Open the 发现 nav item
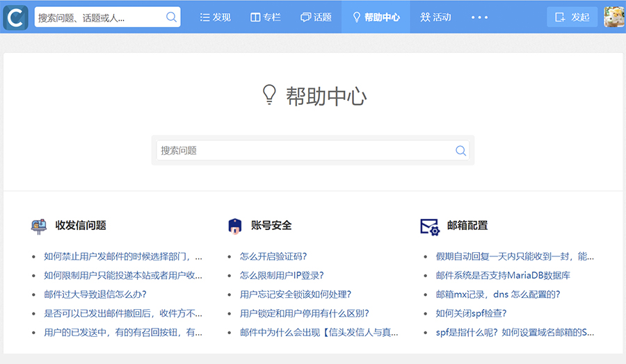This screenshot has height=364, width=626. pyautogui.click(x=215, y=17)
